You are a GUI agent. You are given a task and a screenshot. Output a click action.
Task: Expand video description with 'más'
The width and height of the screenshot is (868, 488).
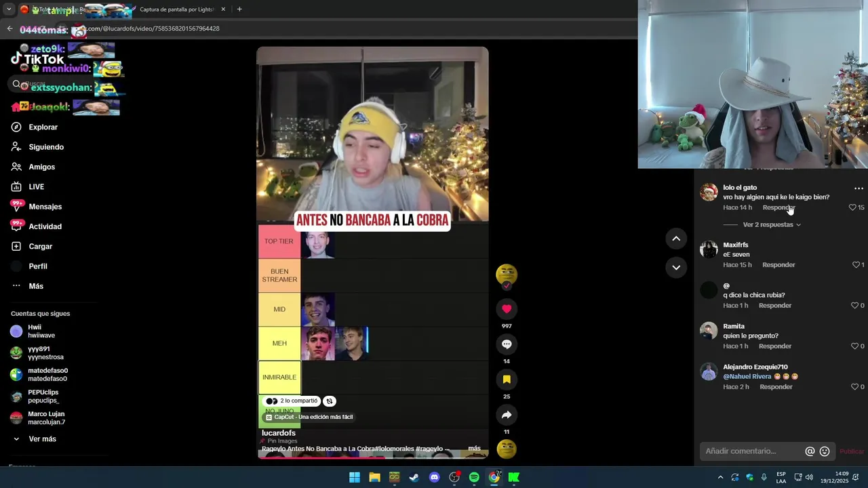[474, 449]
